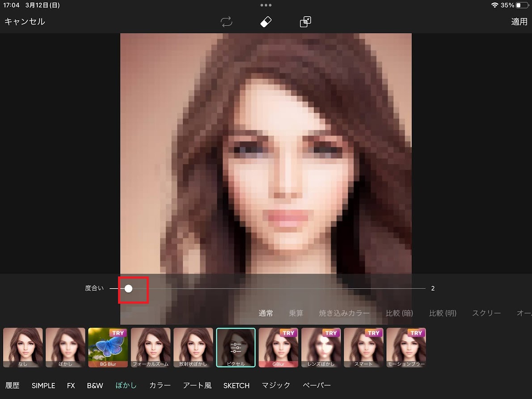The image size is (532, 399).
Task: Select the 通常 blend mode
Action: 266,313
